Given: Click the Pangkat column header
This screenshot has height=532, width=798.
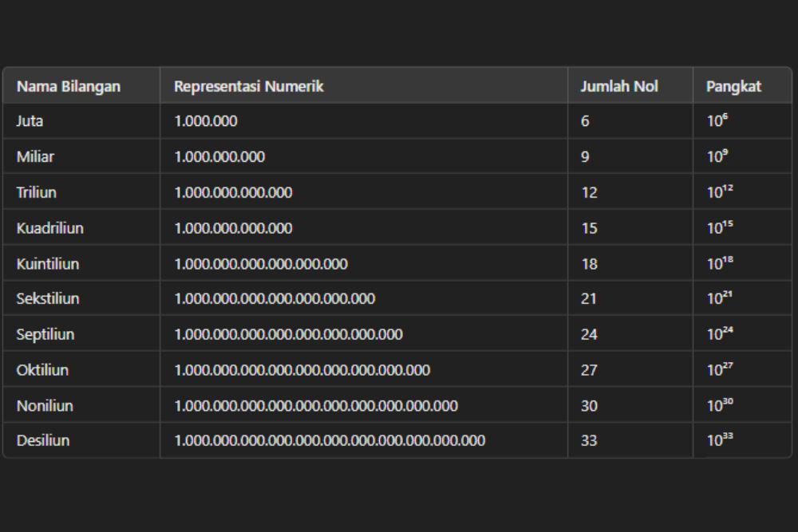Looking at the screenshot, I should (733, 86).
